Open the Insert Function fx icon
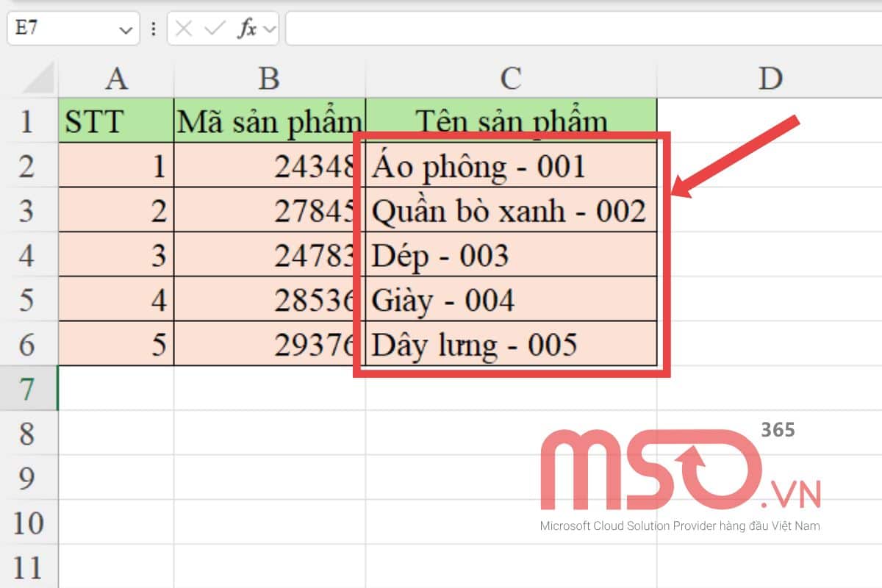The width and height of the screenshot is (882, 588). 247,29
